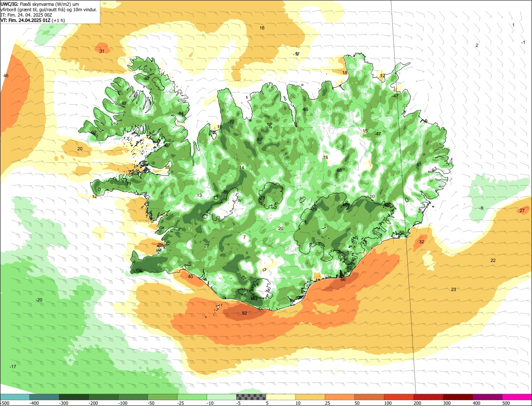Click the '500' legend tick label
532x406 pixels.
506,403
